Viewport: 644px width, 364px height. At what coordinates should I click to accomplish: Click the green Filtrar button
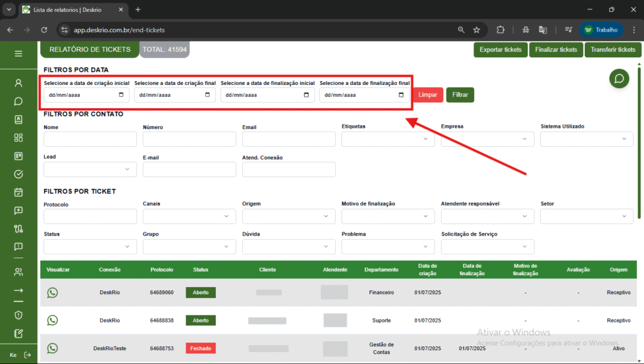click(460, 94)
